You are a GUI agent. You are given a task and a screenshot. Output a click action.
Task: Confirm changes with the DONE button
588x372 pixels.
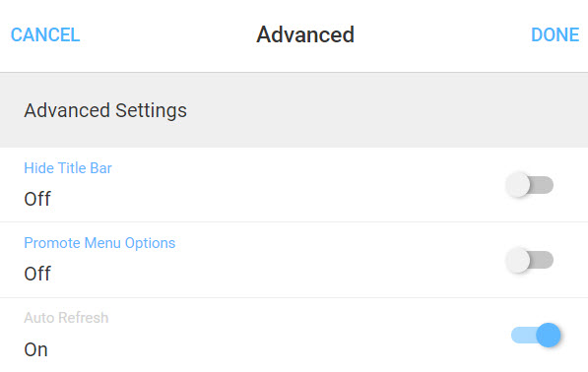[x=555, y=34]
